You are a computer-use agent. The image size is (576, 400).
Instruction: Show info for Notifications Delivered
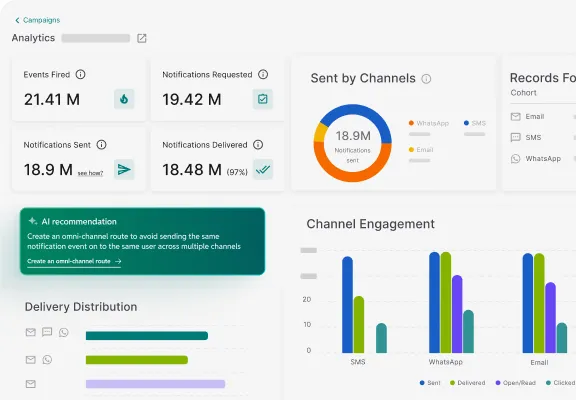coord(258,145)
